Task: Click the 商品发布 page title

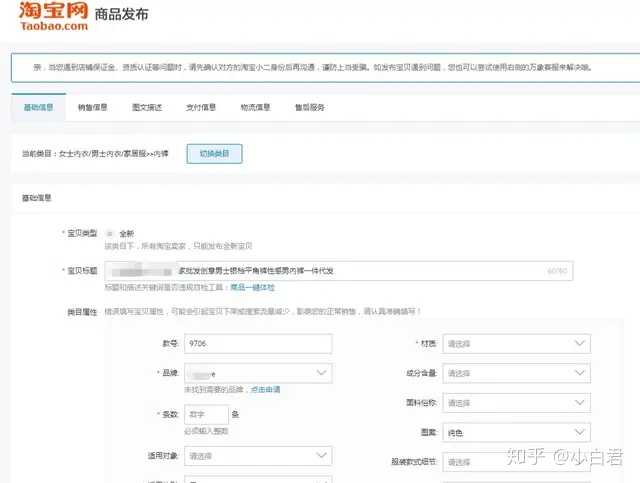Action: (x=121, y=15)
